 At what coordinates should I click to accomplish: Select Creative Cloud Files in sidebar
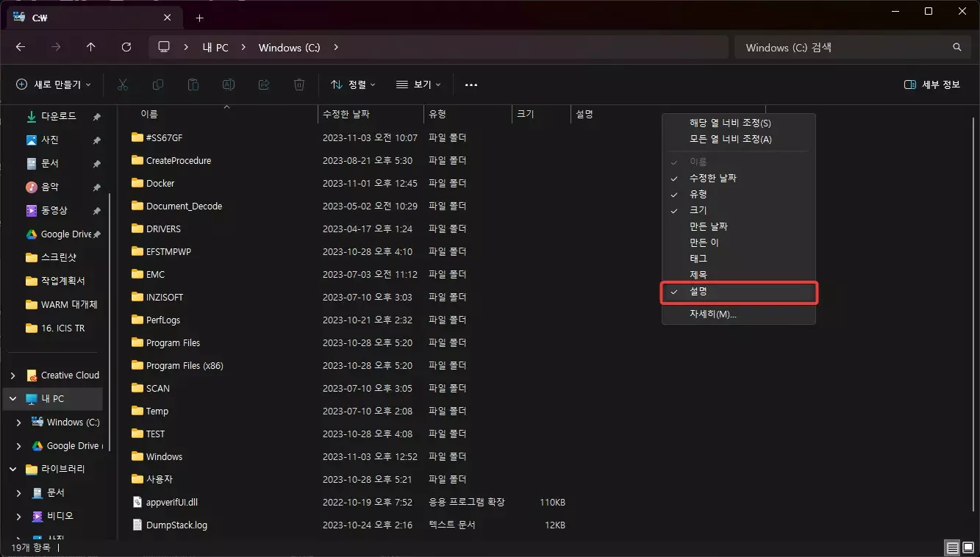(63, 375)
